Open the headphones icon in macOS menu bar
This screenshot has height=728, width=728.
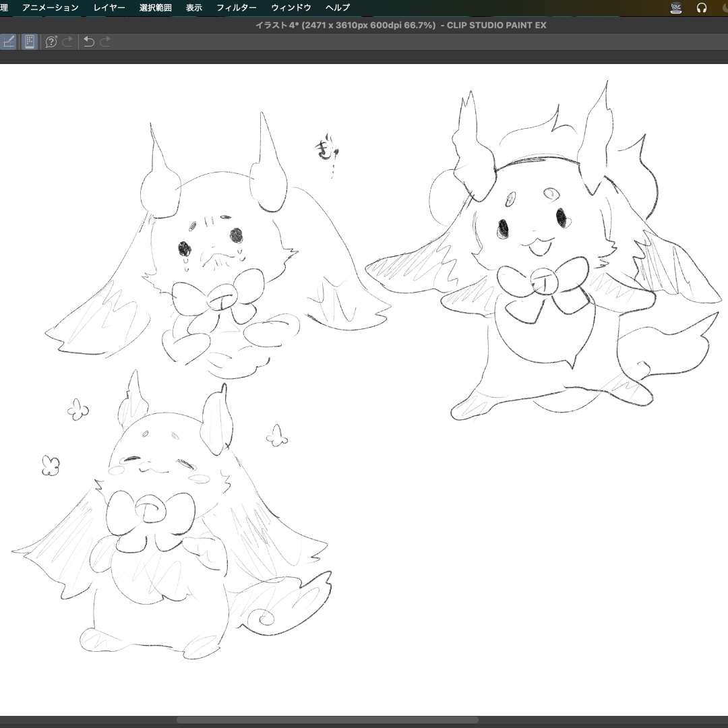click(x=702, y=7)
